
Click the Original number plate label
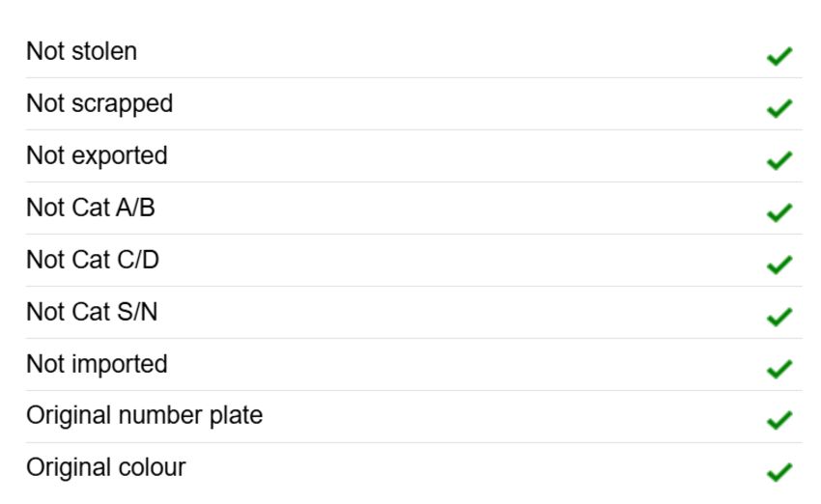[145, 416]
